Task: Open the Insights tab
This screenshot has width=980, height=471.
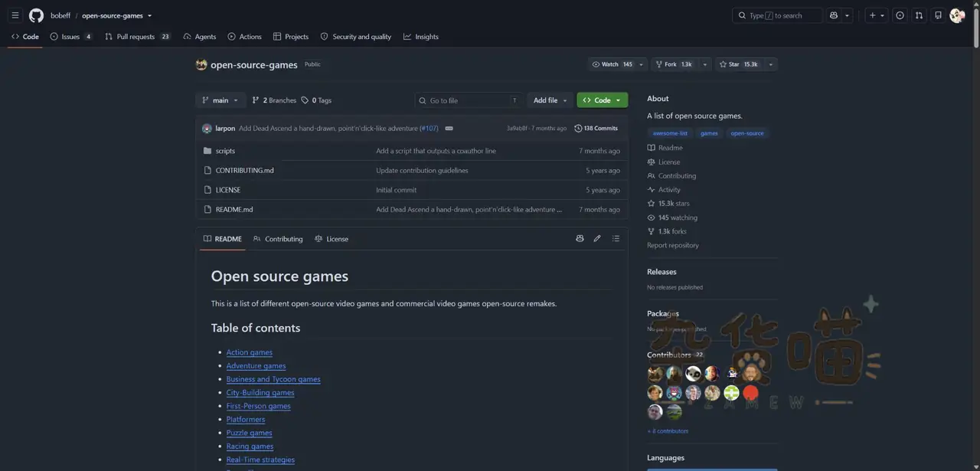Action: click(x=420, y=37)
